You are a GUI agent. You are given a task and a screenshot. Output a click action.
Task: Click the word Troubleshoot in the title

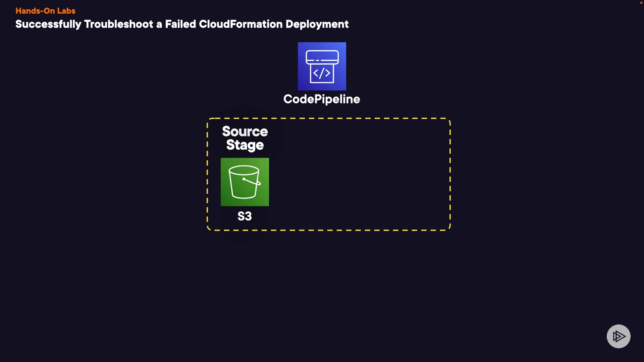[x=118, y=24]
